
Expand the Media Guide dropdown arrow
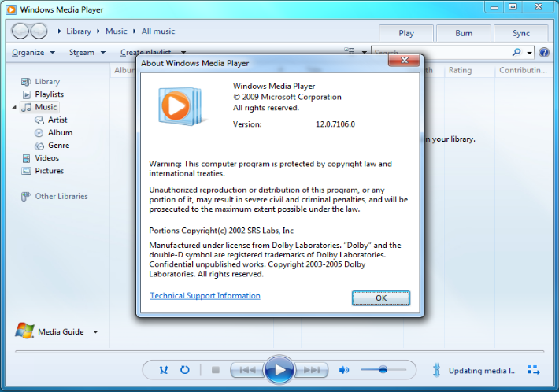tap(95, 331)
